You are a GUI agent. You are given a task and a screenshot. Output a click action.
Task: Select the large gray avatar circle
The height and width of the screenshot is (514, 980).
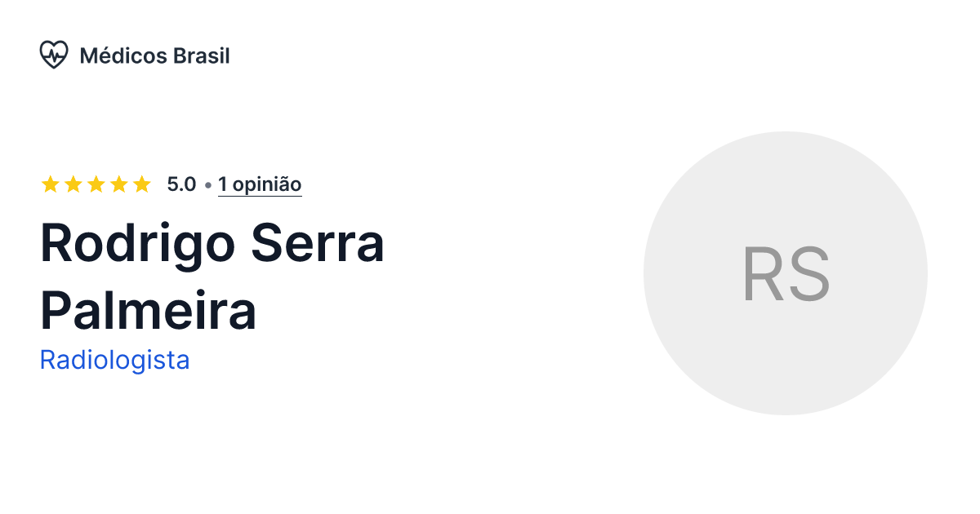point(786,273)
